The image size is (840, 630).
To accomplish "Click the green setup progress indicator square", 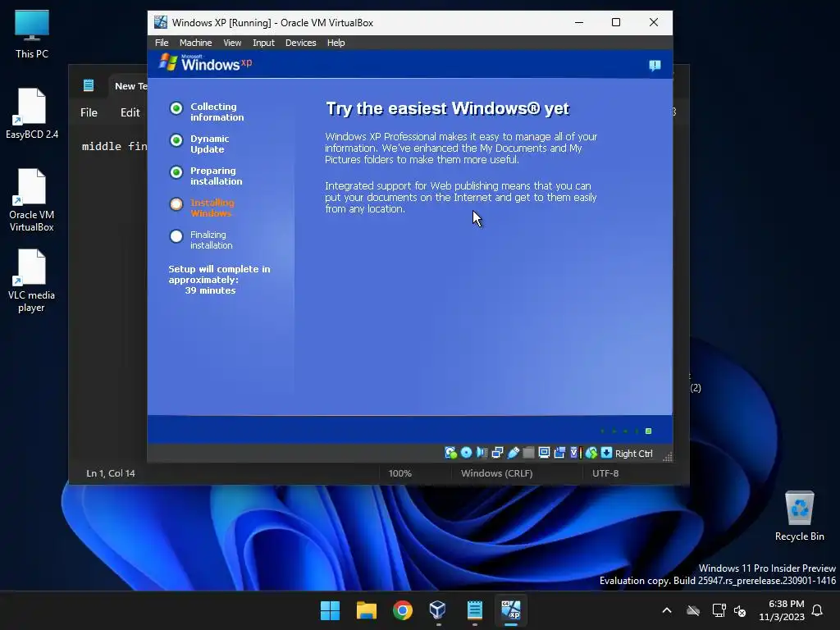I will [x=648, y=431].
